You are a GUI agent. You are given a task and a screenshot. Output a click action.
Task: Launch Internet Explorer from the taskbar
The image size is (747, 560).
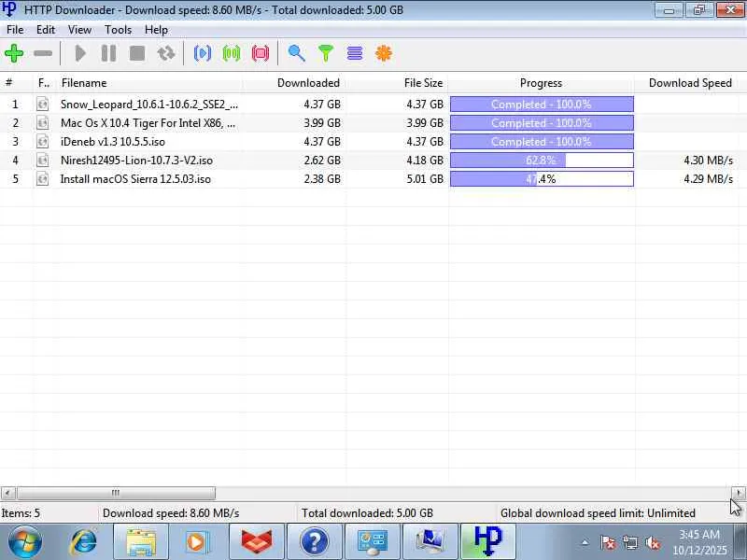83,542
